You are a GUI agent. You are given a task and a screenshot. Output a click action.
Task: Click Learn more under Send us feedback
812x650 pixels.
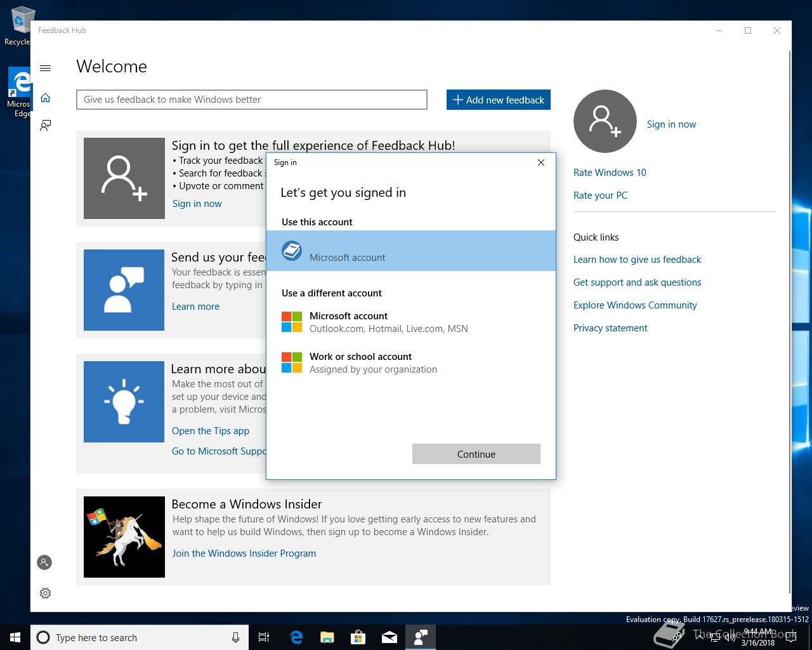(195, 307)
